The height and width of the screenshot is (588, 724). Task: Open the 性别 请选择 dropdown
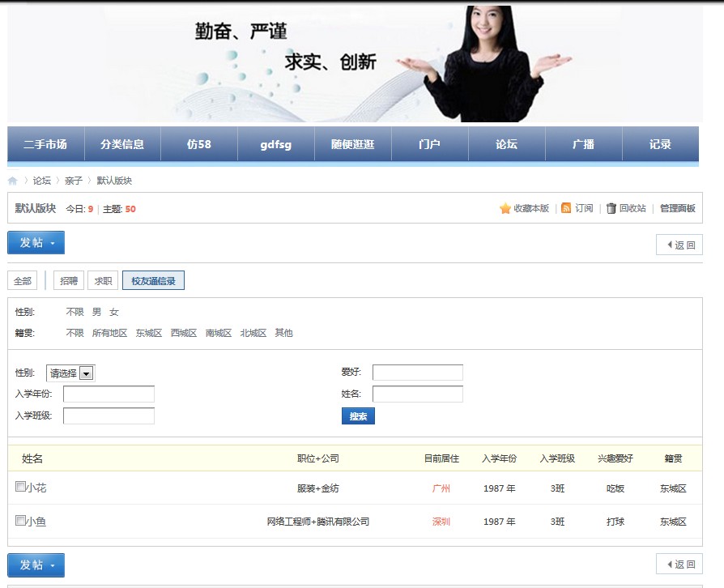(70, 373)
